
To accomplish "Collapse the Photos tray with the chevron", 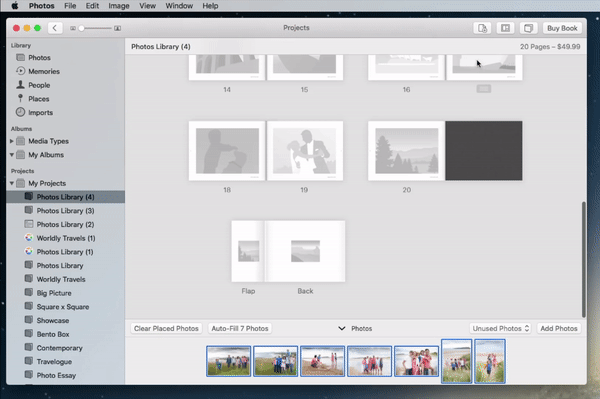I will [x=342, y=329].
